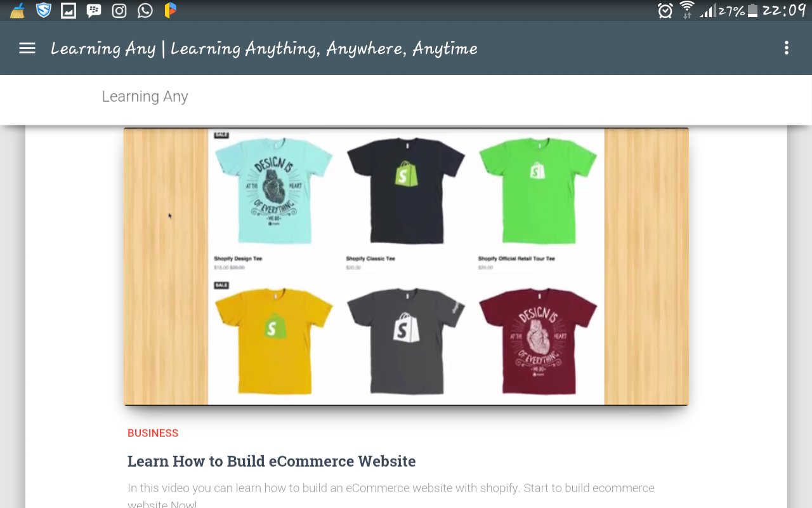The image size is (812, 508).
Task: Tap the 22:09 clock in status bar
Action: 783,11
